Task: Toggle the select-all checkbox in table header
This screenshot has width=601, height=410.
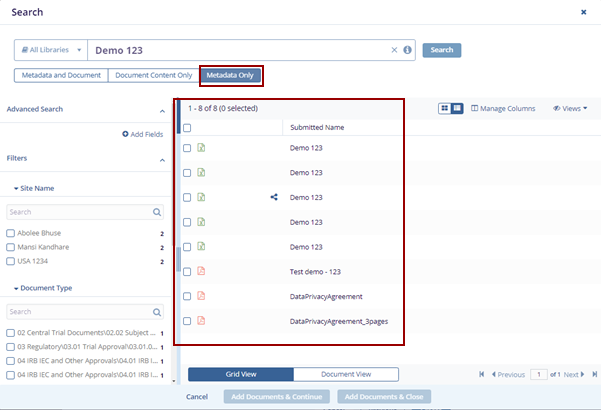Action: [187, 128]
